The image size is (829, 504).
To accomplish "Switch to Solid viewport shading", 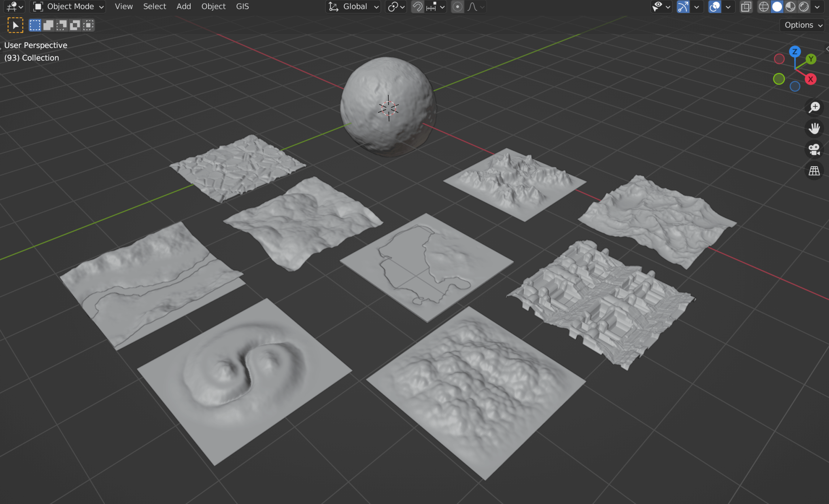I will [777, 7].
